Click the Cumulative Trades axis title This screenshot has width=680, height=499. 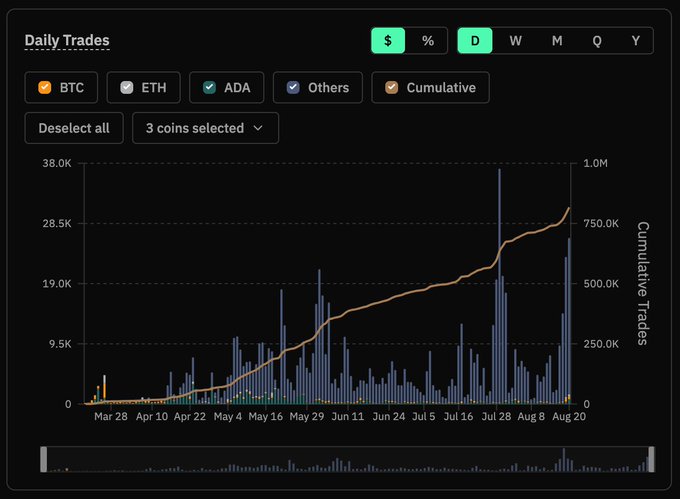(x=643, y=284)
